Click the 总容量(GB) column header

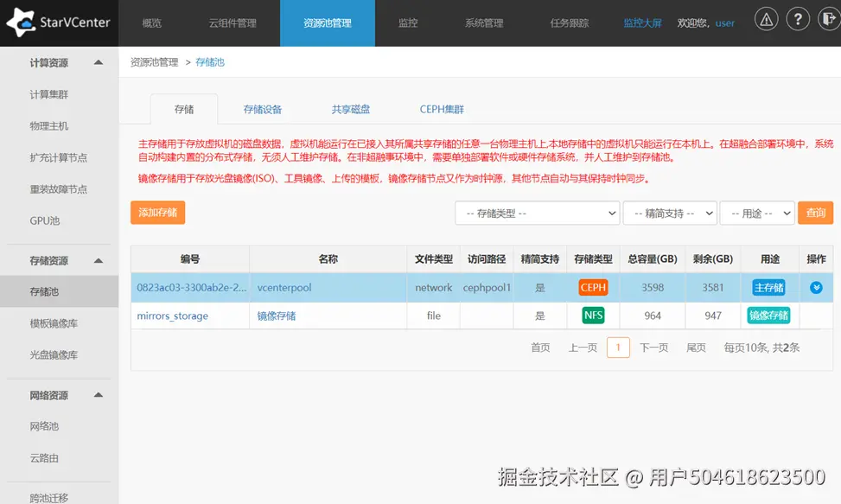coord(653,259)
